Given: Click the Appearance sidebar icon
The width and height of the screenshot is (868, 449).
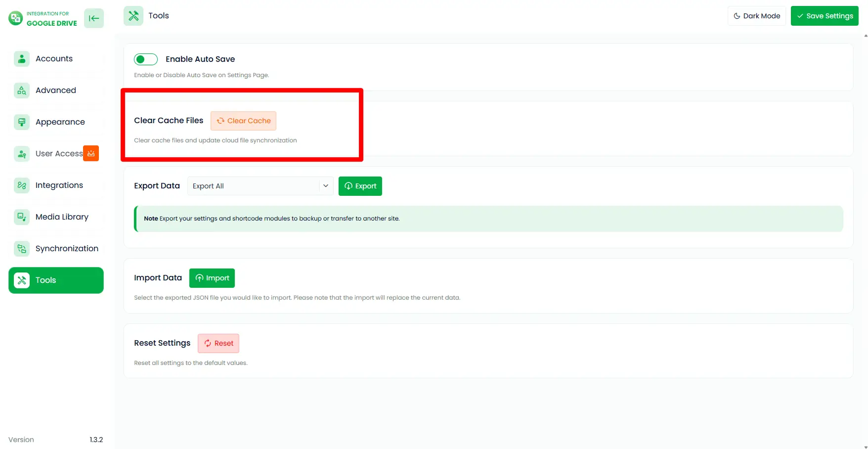Looking at the screenshot, I should [21, 122].
